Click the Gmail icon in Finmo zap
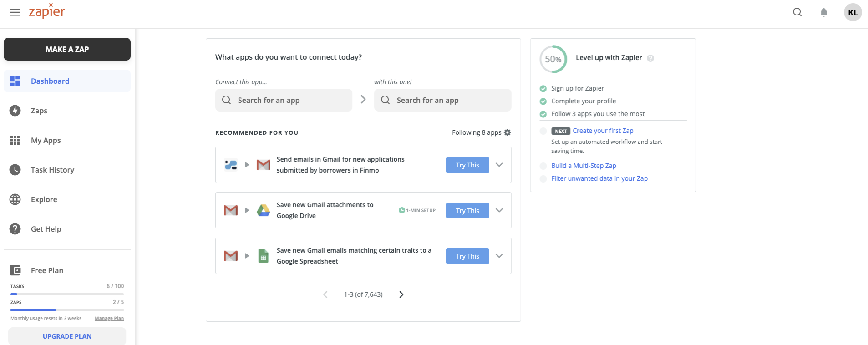 [x=264, y=165]
